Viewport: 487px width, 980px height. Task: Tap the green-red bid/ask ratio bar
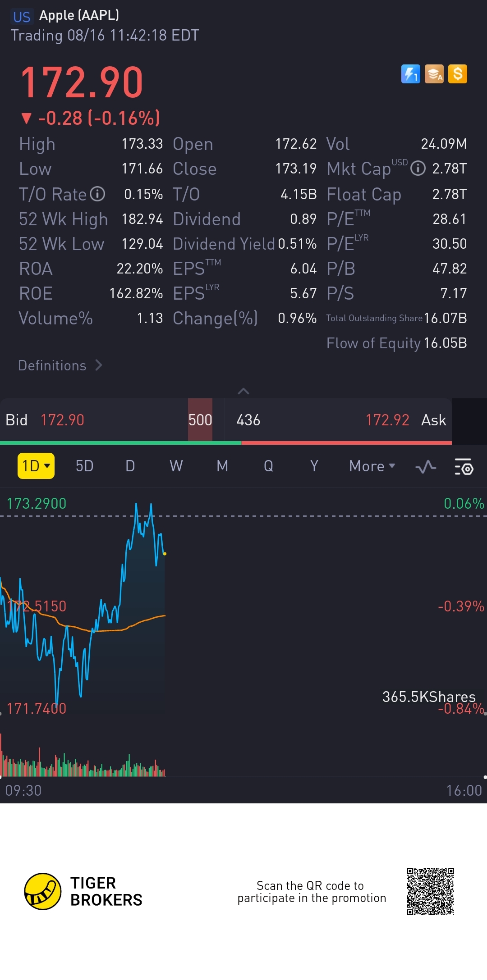coord(226,443)
